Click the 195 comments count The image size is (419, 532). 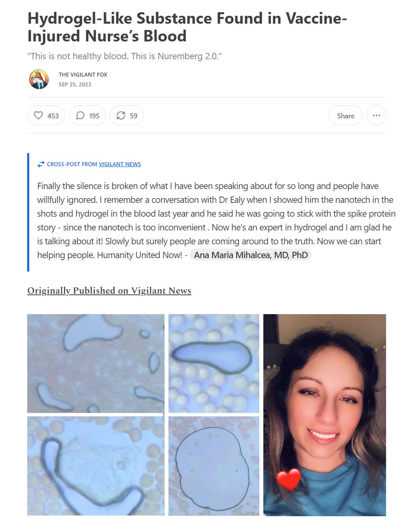[x=94, y=116]
